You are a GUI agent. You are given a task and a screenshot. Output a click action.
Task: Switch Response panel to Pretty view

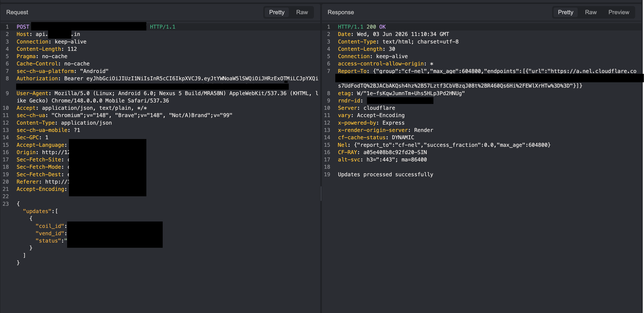click(565, 12)
